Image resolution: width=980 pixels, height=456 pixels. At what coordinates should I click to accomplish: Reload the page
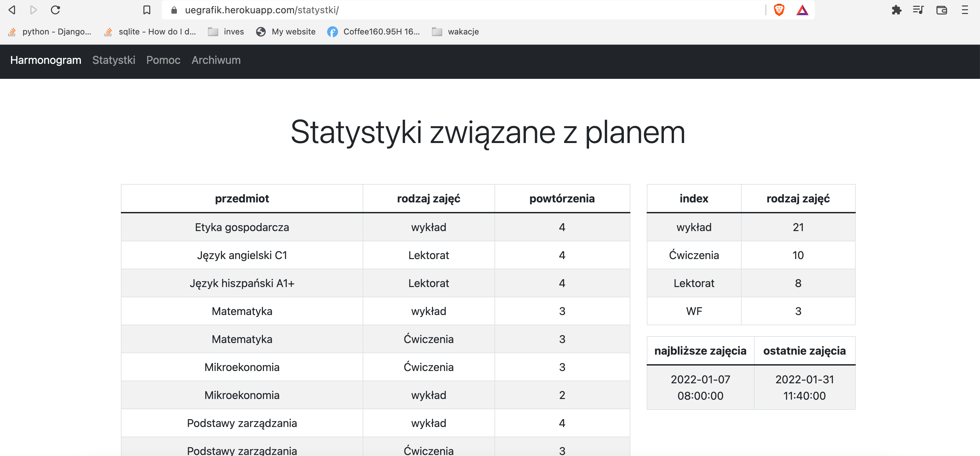pos(56,10)
